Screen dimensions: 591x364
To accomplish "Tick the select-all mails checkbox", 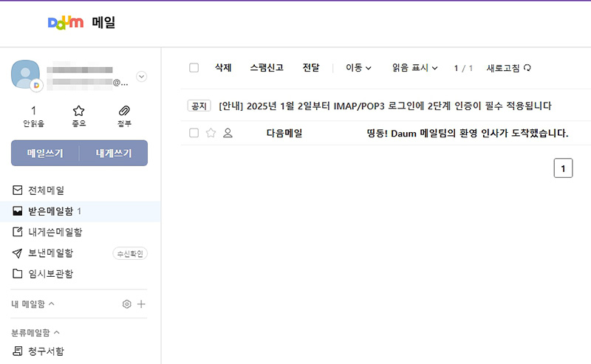I will (x=194, y=68).
